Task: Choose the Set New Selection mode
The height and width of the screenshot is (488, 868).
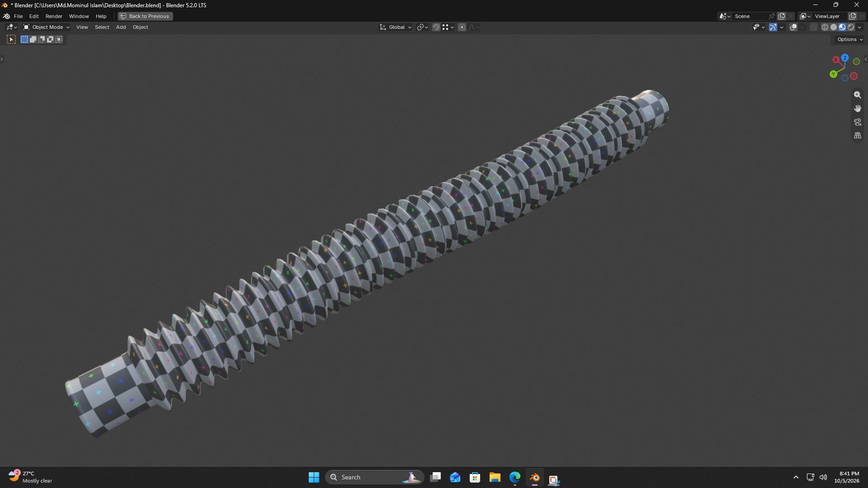Action: [x=24, y=39]
